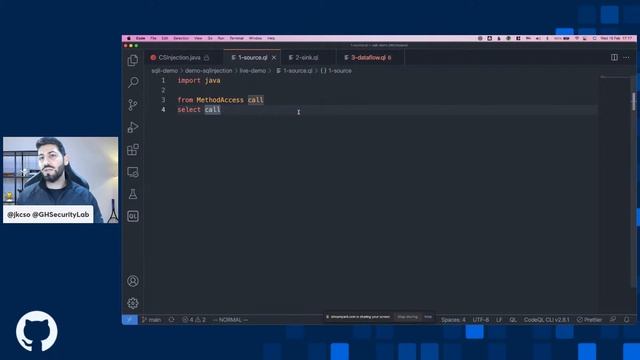Click the main branch in status bar
Viewport: 640px width, 360px height.
pyautogui.click(x=151, y=320)
